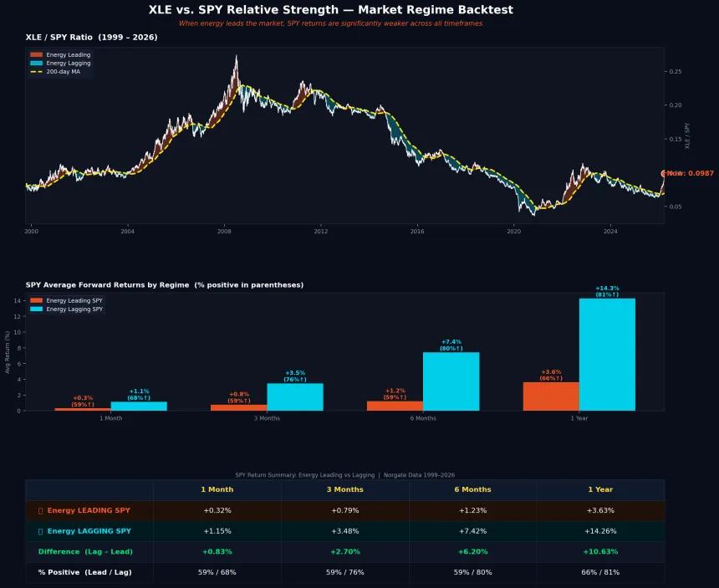Click the cyan 1 Year bar labeled +14.3%
719x588 pixels.
pyautogui.click(x=607, y=355)
